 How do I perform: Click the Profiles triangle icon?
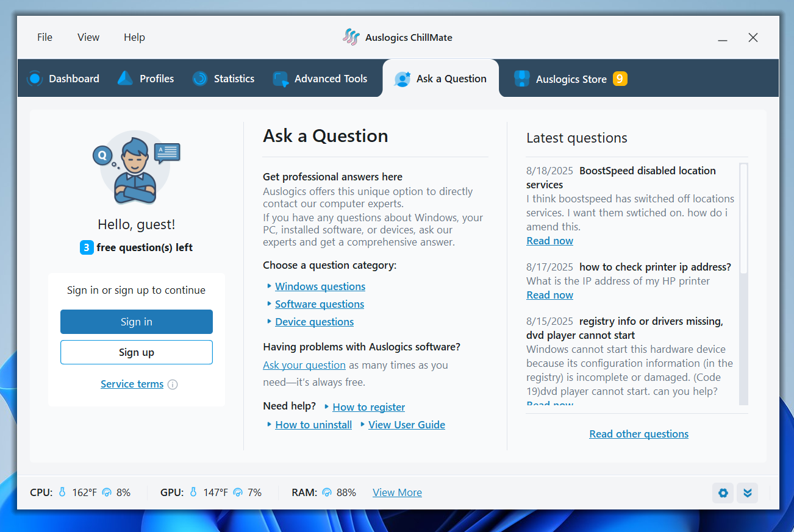tap(124, 78)
